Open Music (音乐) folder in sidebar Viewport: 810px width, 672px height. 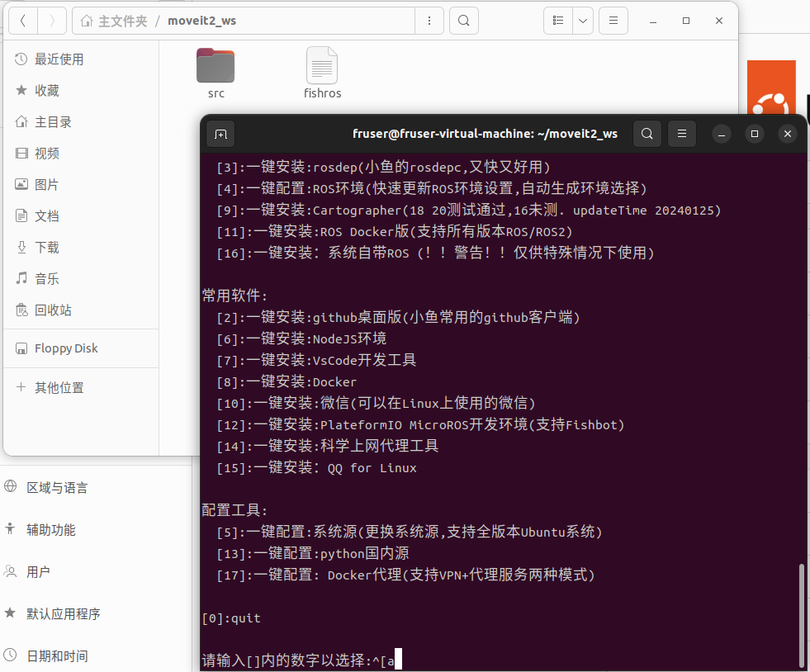click(x=81, y=279)
